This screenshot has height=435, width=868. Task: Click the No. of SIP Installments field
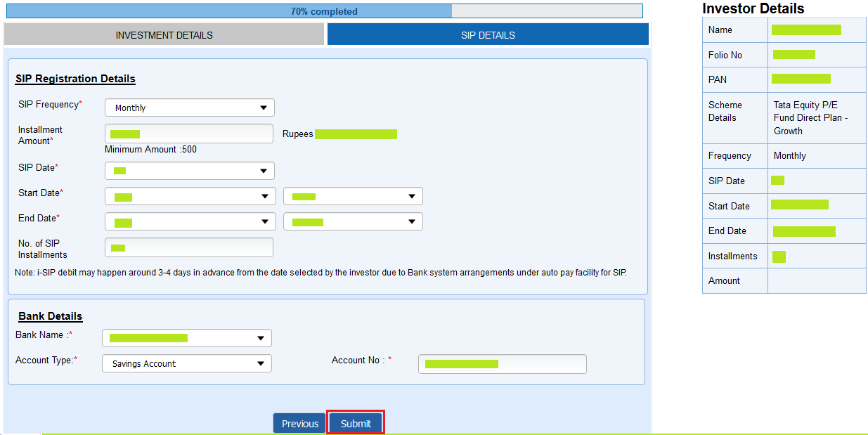pos(188,247)
